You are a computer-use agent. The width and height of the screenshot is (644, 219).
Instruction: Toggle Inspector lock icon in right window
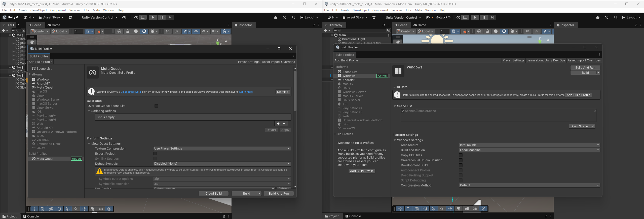(x=636, y=25)
